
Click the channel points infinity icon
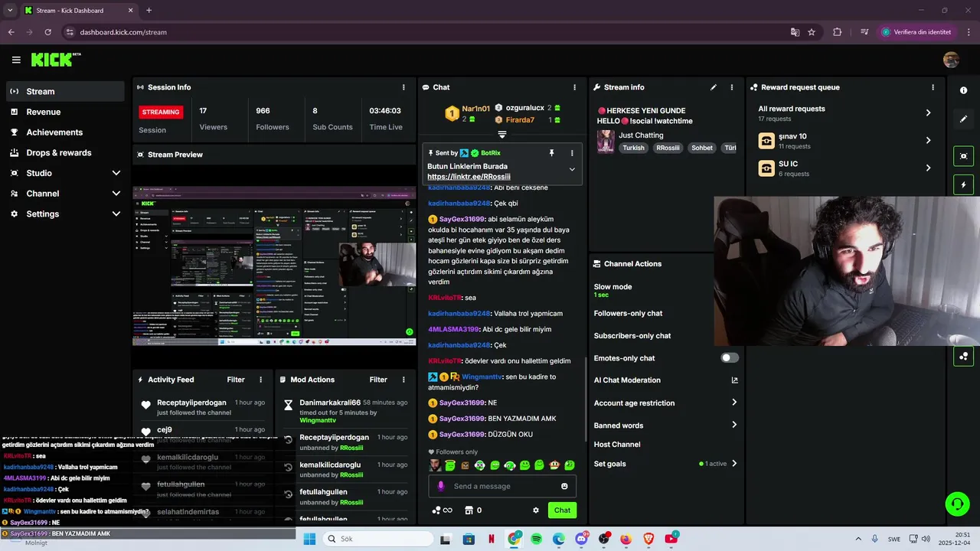tap(443, 510)
